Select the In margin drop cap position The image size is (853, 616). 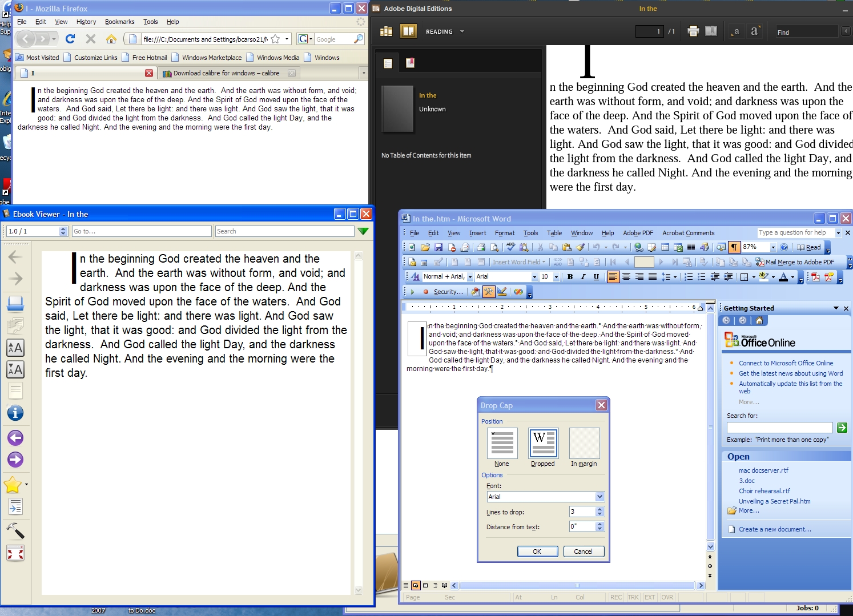point(585,443)
